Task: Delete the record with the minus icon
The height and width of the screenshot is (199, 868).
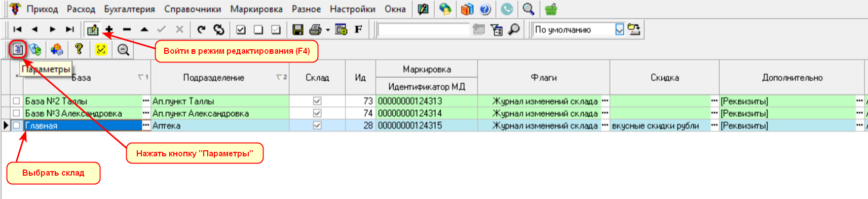Action: (x=127, y=29)
